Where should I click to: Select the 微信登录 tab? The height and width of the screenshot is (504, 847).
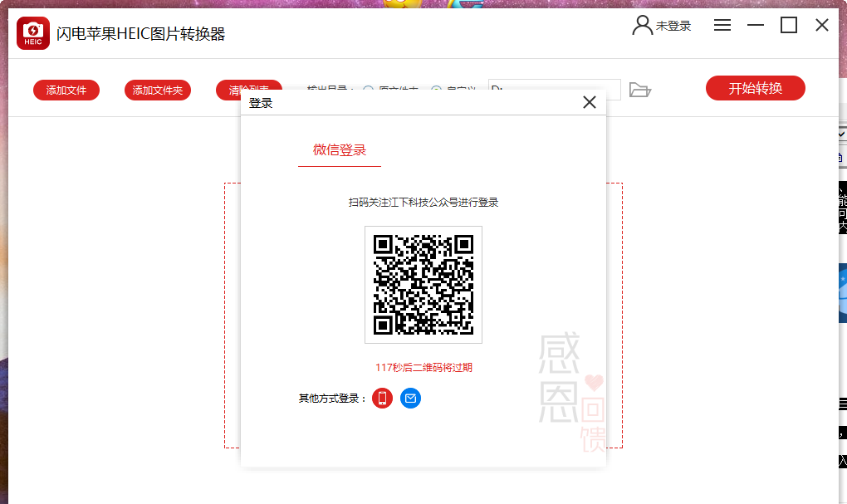click(340, 150)
